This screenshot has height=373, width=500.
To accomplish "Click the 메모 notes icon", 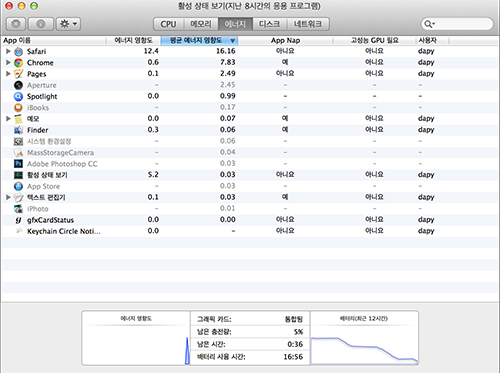I will tap(19, 119).
